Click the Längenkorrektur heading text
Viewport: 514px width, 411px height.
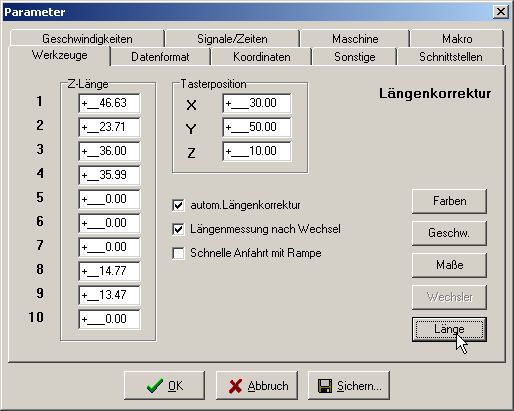[435, 93]
